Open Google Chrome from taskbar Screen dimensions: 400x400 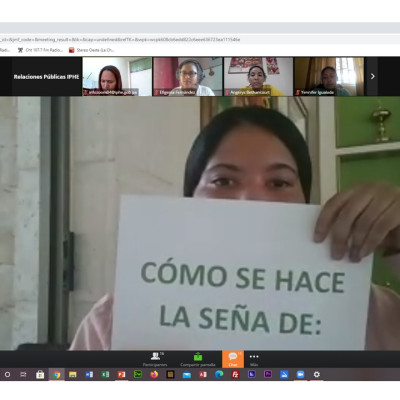(x=56, y=375)
